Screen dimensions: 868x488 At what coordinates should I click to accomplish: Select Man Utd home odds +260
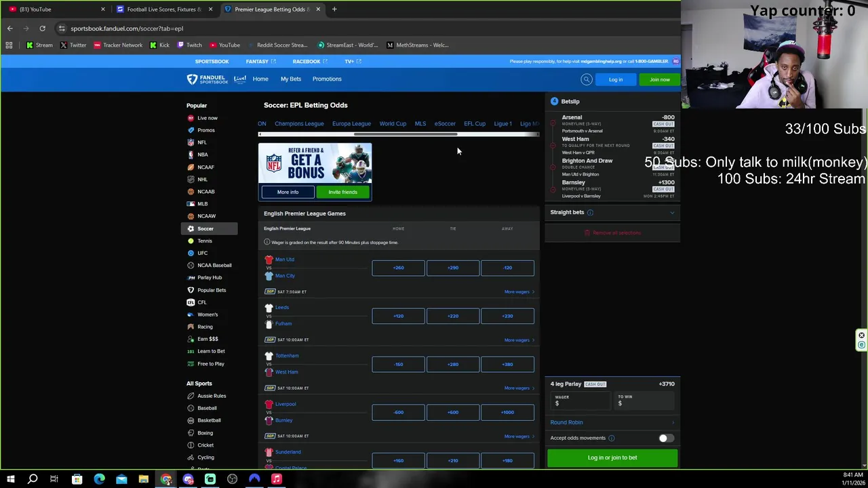pyautogui.click(x=398, y=268)
